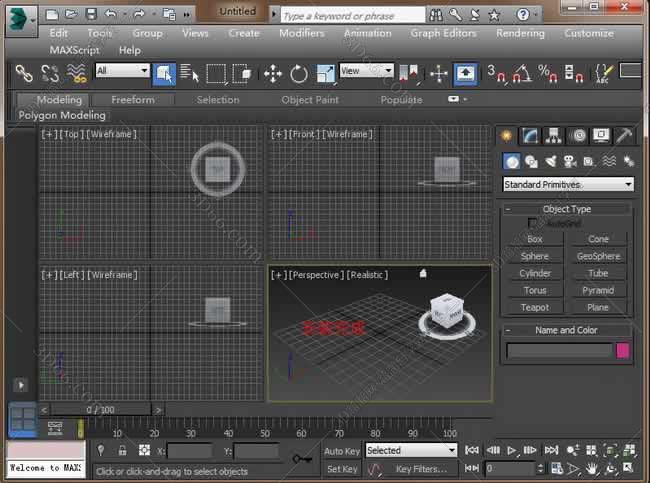
Task: Open the Utilities panel hammer icon
Action: point(623,136)
